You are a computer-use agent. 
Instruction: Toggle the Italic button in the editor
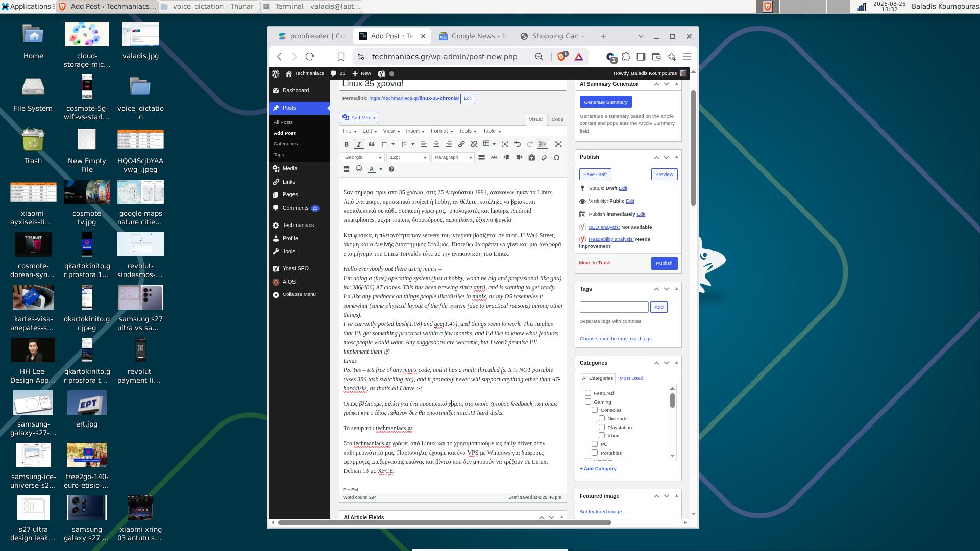point(359,144)
